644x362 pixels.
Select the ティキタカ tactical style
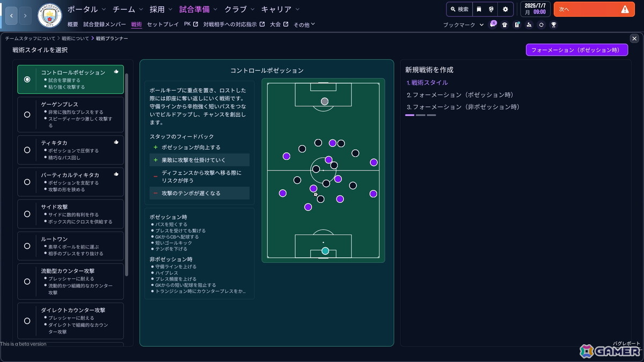pos(70,150)
